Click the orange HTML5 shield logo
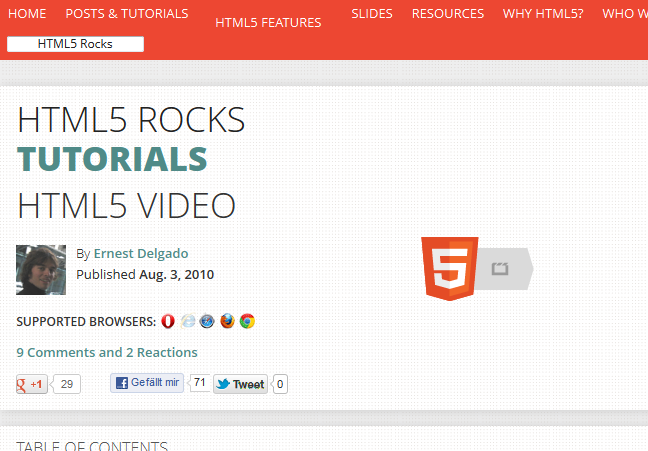648x451 pixels. coord(450,269)
